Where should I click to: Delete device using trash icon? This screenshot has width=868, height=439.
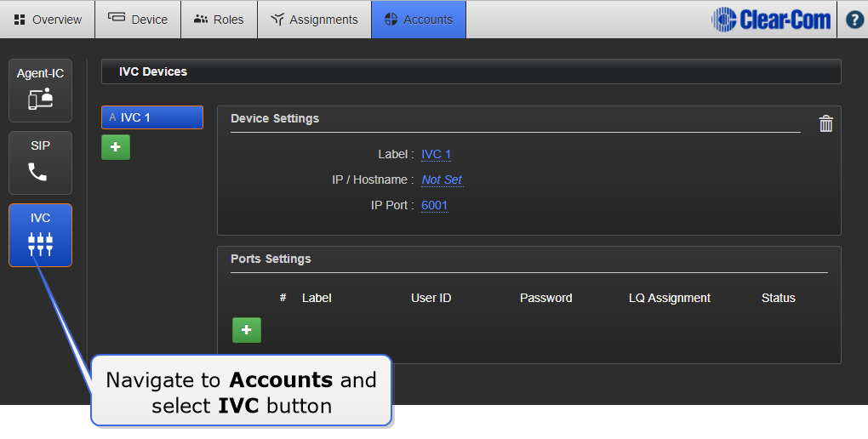tap(825, 124)
